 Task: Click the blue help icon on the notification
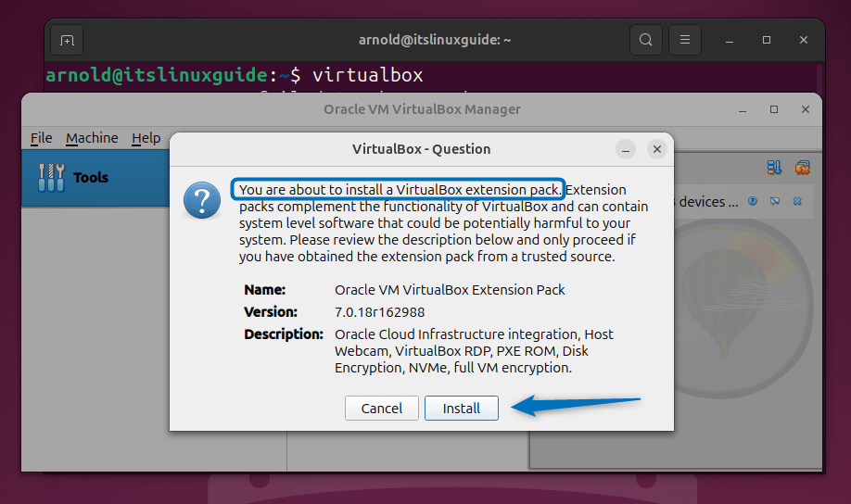[753, 201]
